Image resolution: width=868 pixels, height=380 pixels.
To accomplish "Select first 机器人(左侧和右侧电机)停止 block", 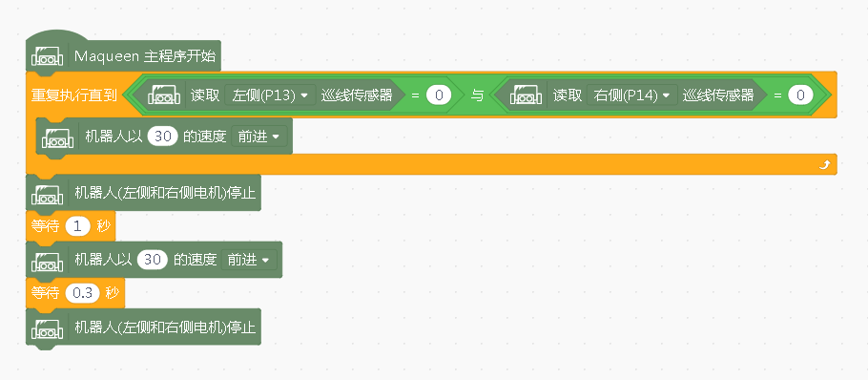I will (143, 193).
